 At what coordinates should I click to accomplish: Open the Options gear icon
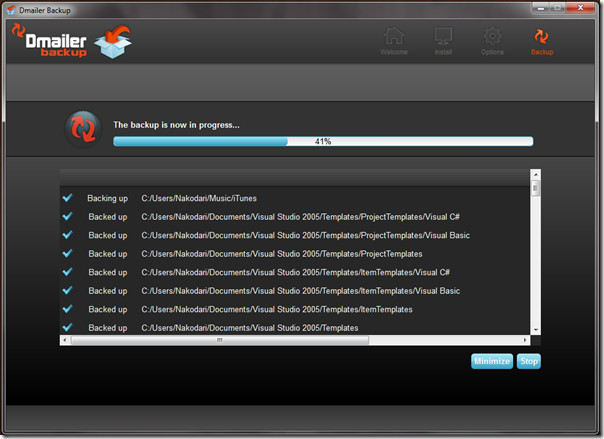(492, 36)
